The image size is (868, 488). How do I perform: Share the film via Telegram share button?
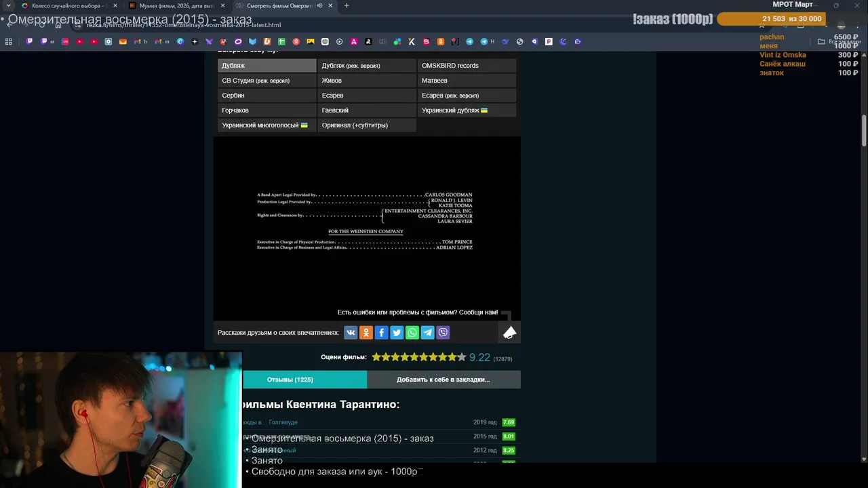427,332
